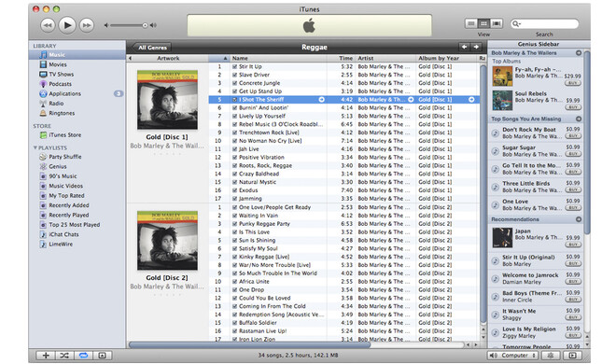Uncheck the Africa Unite checkbox
This screenshot has width=616, height=364.
[234, 282]
